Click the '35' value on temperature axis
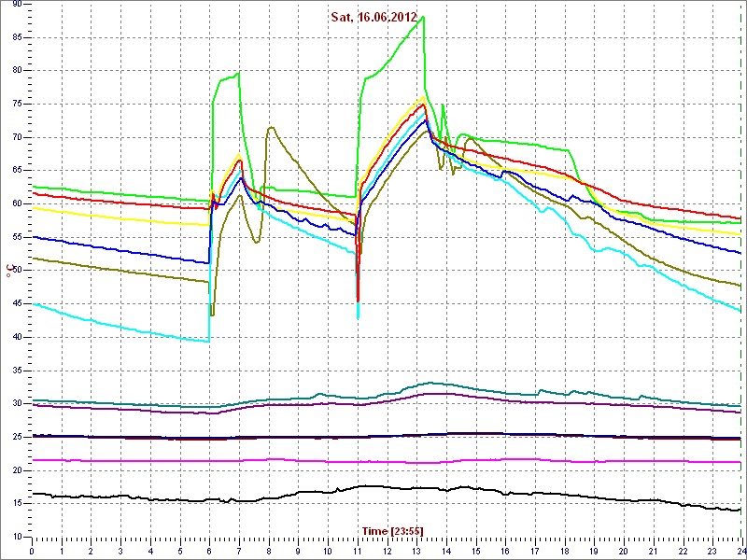747x560 pixels. 16,371
